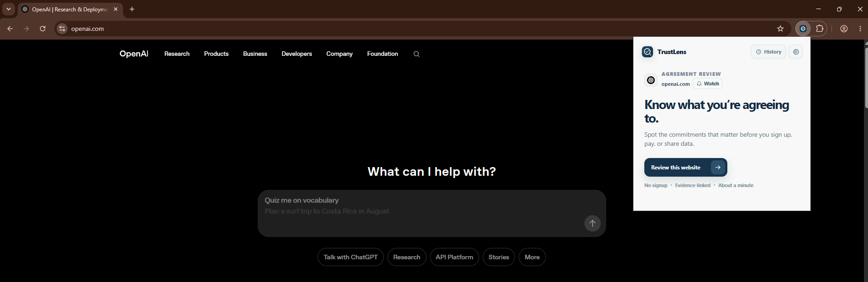This screenshot has width=868, height=282.
Task: Open the Business nav menu
Action: point(255,54)
